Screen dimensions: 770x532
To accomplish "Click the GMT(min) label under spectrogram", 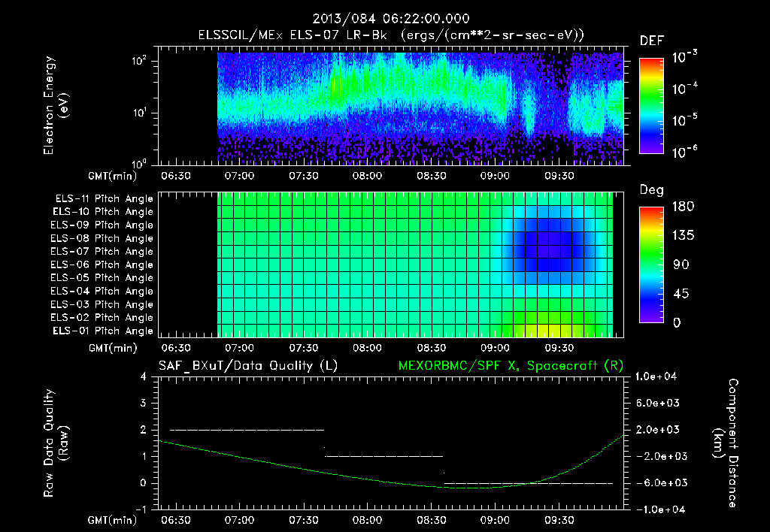I will 112,176.
